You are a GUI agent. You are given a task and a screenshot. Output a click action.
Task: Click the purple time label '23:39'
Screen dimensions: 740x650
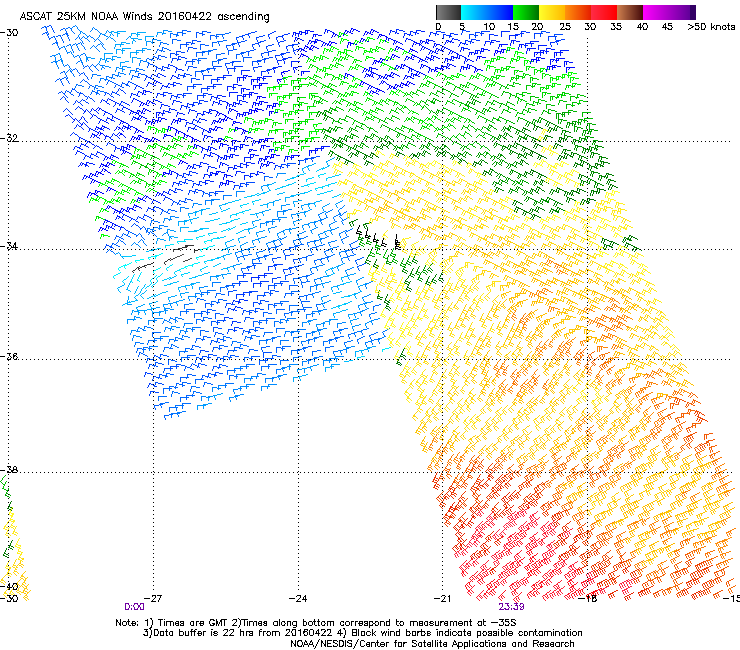click(512, 607)
